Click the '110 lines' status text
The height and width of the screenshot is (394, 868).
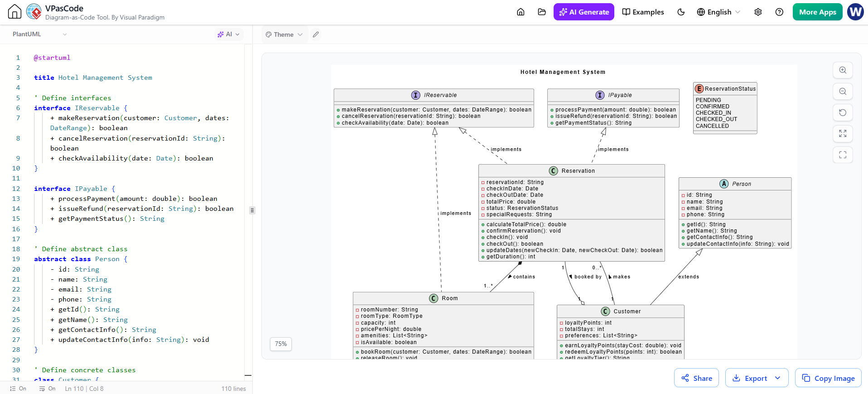click(x=234, y=389)
